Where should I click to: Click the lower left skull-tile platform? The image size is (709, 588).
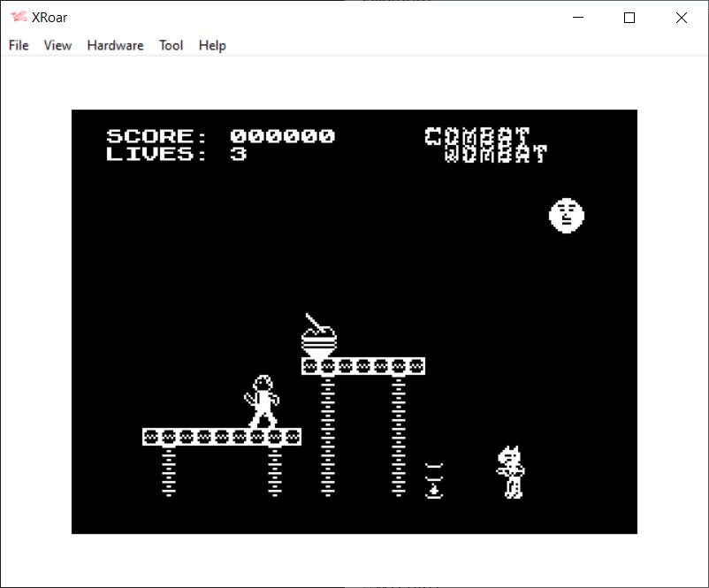click(x=221, y=437)
